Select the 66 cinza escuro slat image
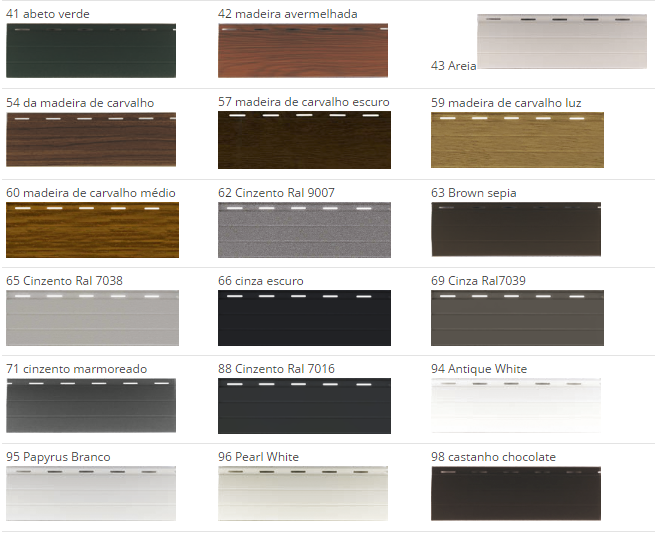This screenshot has height=533, width=666. click(304, 318)
